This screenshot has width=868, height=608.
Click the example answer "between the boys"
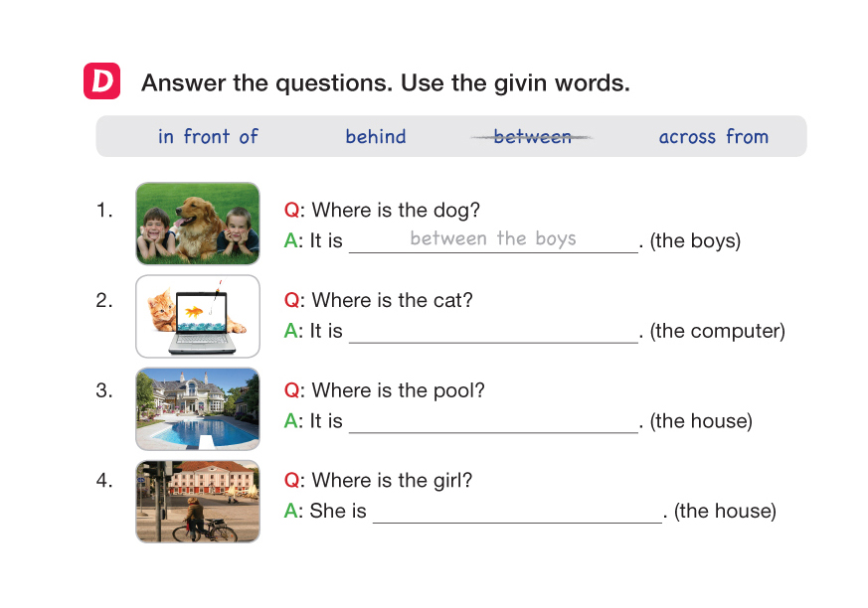[492, 238]
